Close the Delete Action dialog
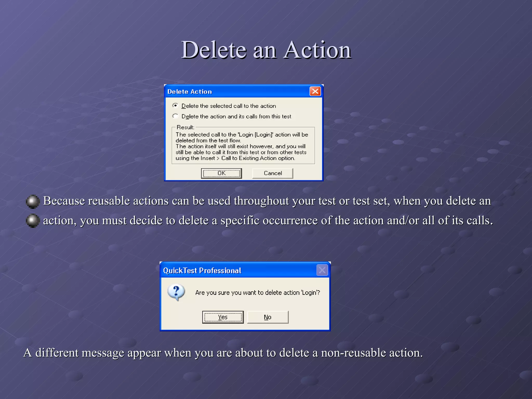Viewport: 532px width, 399px height. pos(315,91)
